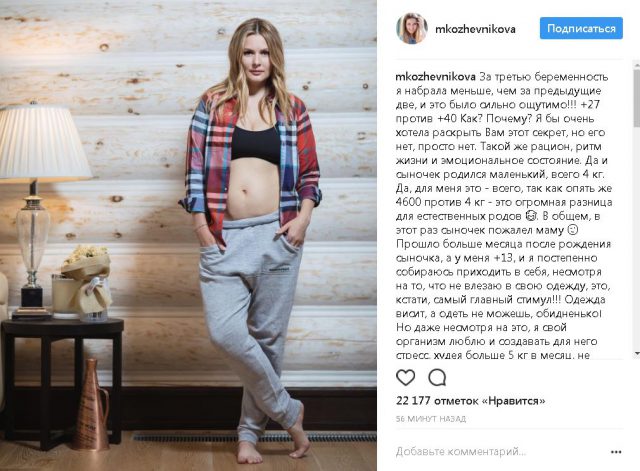
Task: Click the copper megaphone in the photo
Action: pyautogui.click(x=91, y=404)
